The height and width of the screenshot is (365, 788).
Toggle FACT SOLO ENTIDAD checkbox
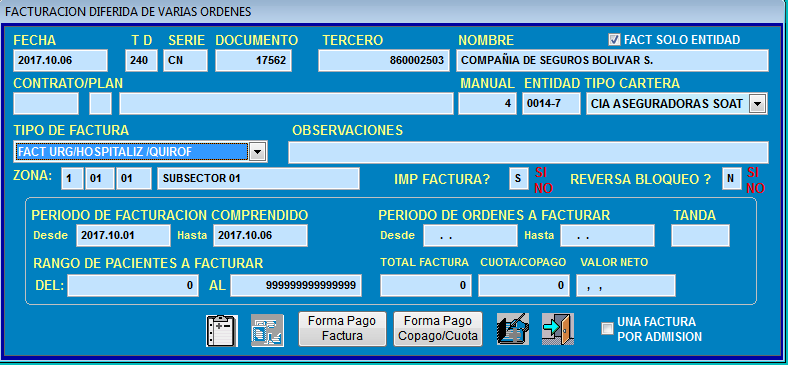tap(614, 39)
